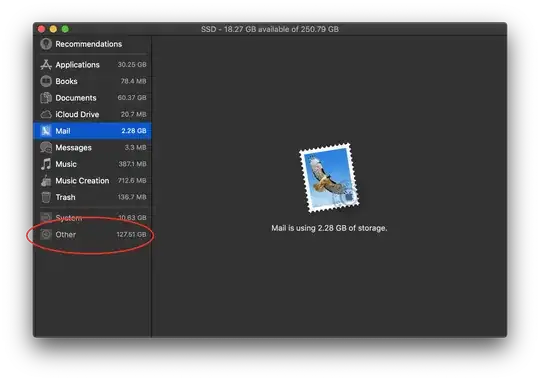
Task: Select the Music Creation category label
Action: coord(82,181)
